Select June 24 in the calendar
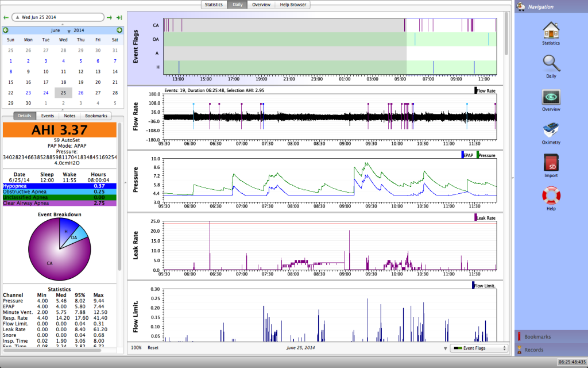The width and height of the screenshot is (588, 368). coord(46,93)
